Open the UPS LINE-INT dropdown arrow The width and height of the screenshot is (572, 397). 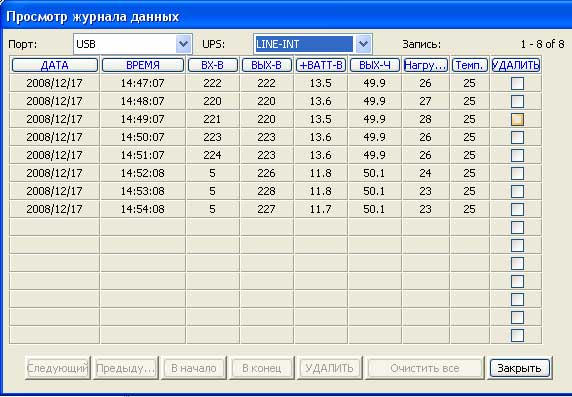coord(363,44)
